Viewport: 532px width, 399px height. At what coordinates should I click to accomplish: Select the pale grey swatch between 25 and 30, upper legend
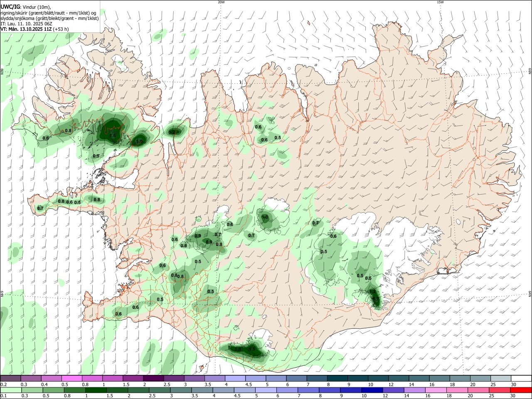[500, 378]
